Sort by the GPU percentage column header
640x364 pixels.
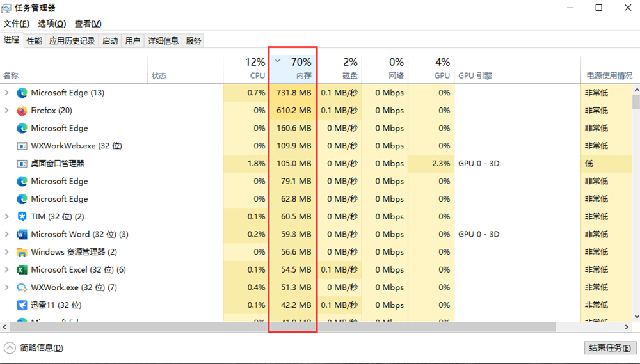click(431, 68)
